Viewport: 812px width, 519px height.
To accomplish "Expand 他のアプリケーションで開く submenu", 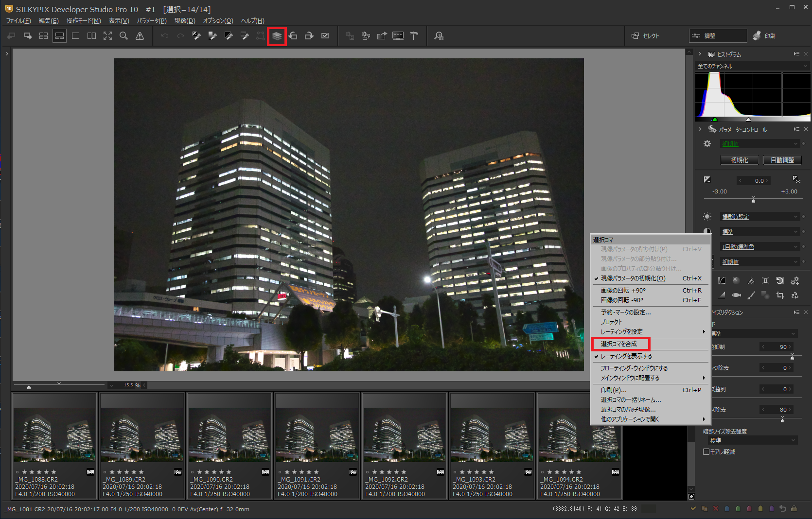I will pos(650,419).
